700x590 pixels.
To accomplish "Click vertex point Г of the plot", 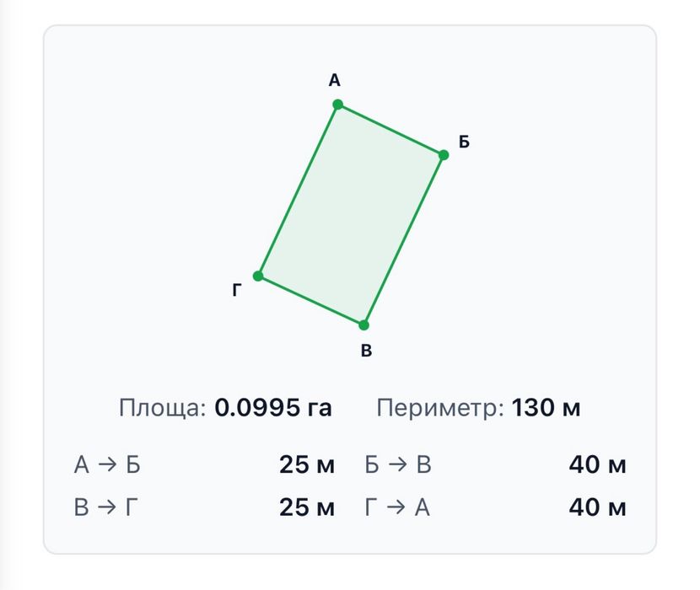I will (x=258, y=276).
